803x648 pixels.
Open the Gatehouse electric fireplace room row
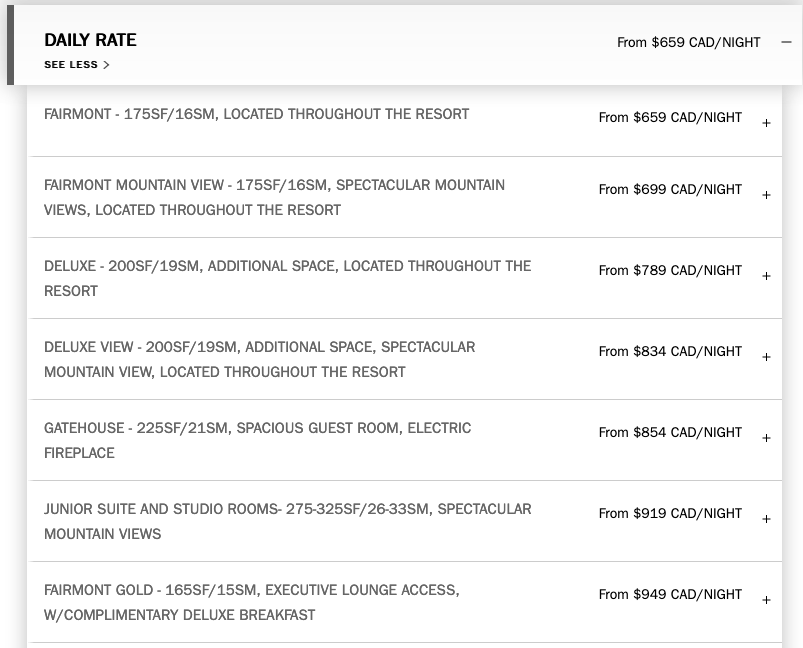coord(257,440)
